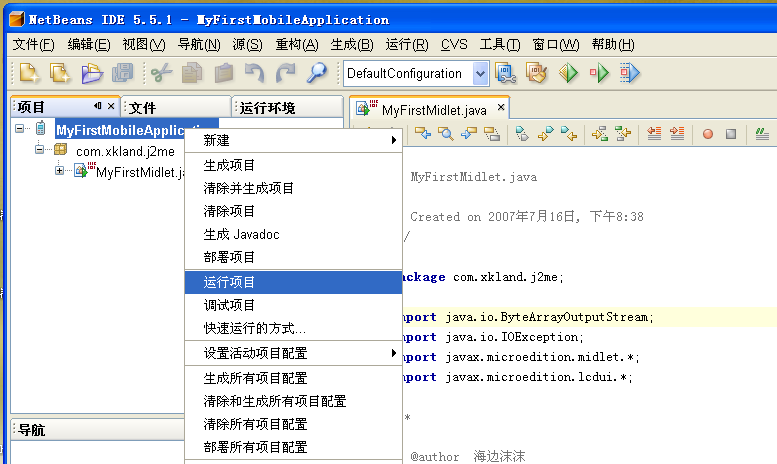This screenshot has height=464, width=777.
Task: Click the red Start Macro Recording button
Action: point(708,134)
